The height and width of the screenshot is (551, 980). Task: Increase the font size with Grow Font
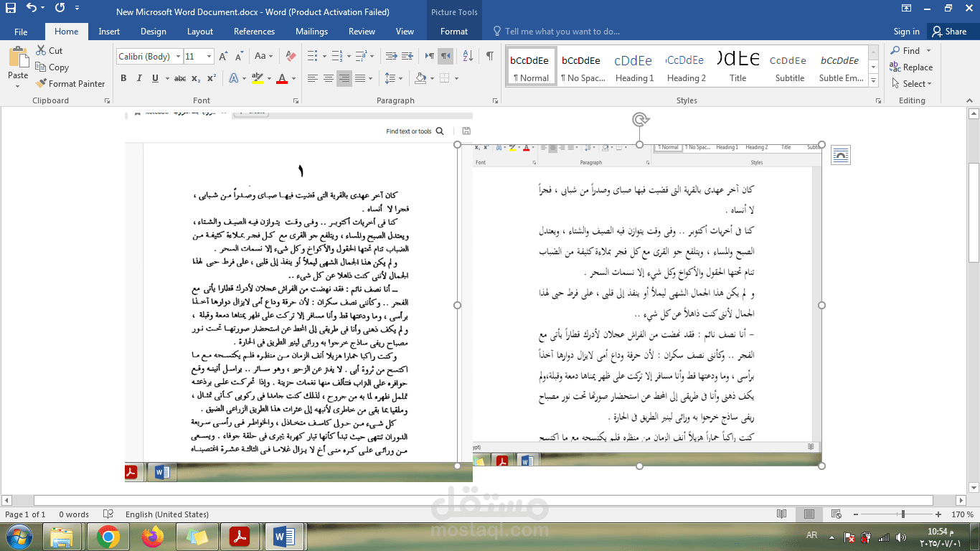[223, 57]
